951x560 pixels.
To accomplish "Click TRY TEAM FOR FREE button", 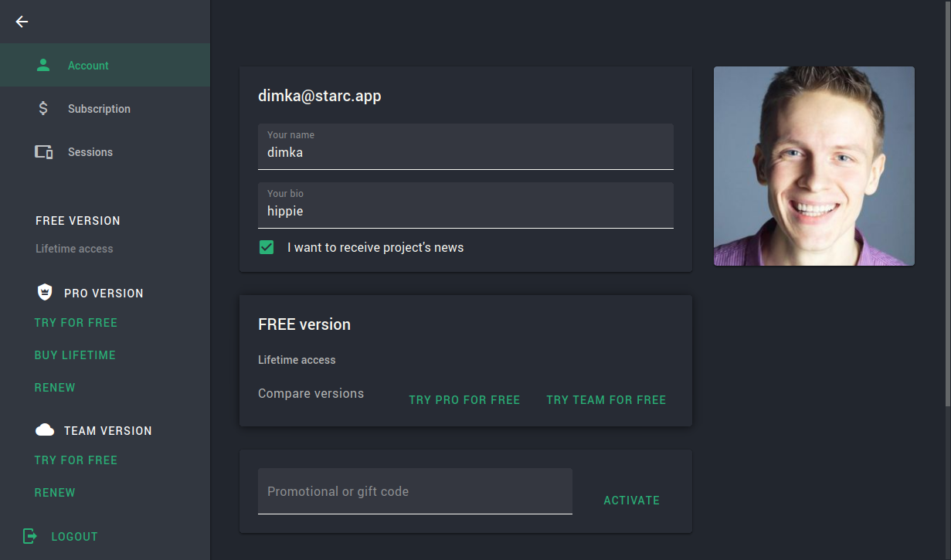I will (x=606, y=400).
